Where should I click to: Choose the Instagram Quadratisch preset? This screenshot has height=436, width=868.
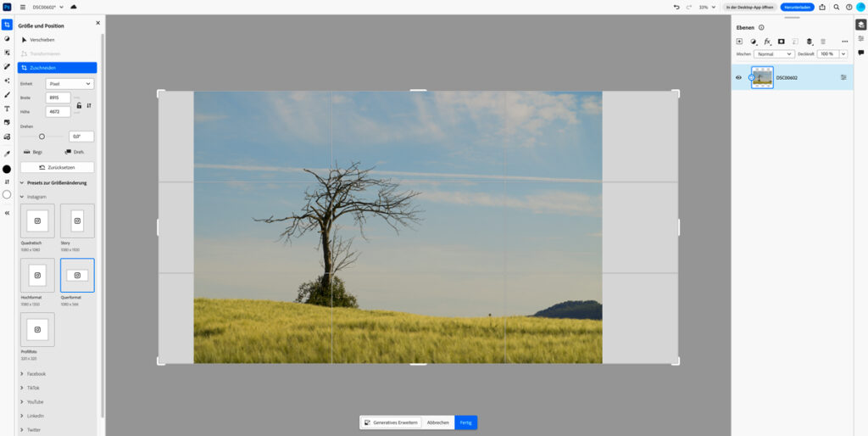point(37,221)
